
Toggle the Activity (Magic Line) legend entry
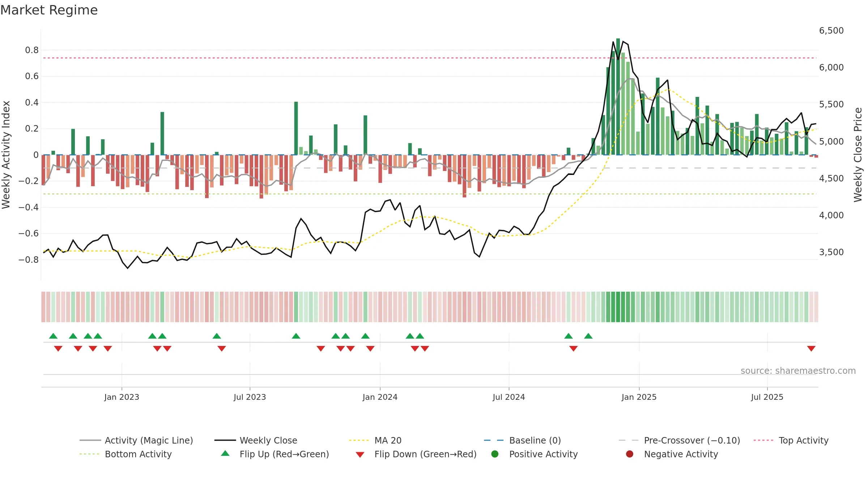[x=136, y=440]
